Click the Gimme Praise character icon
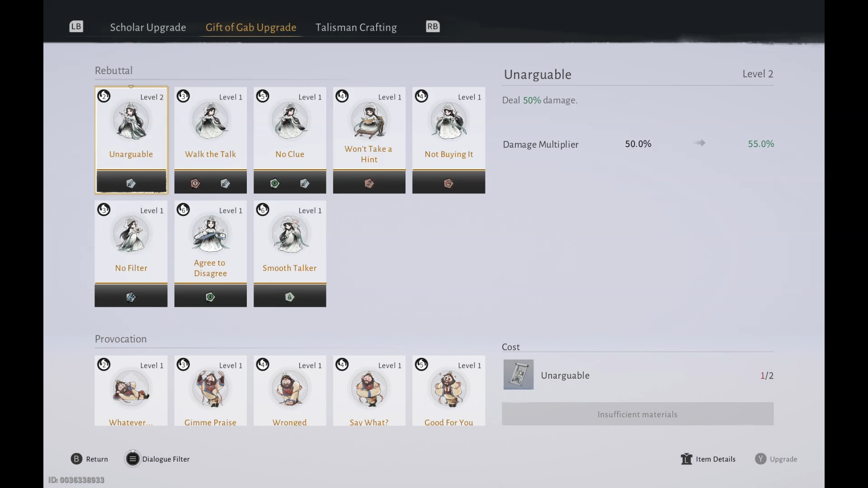Viewport: 868px width, 488px height. (x=211, y=389)
